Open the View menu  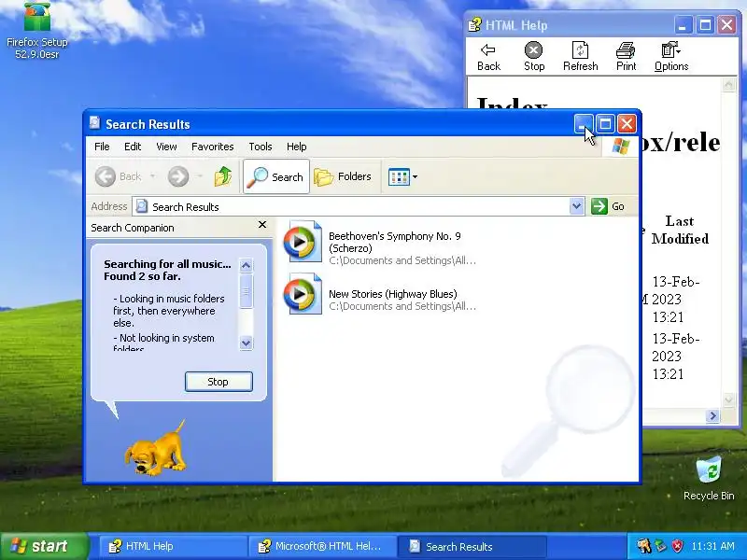166,147
